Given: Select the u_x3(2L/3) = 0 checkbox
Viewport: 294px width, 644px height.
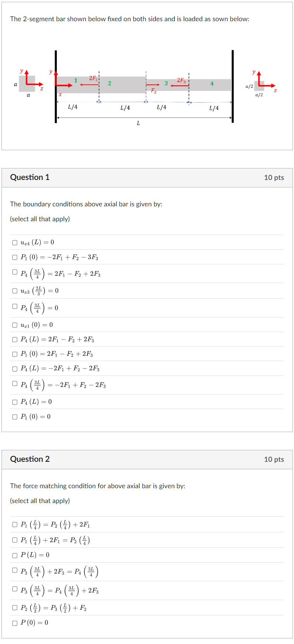Looking at the screenshot, I should click(x=14, y=291).
